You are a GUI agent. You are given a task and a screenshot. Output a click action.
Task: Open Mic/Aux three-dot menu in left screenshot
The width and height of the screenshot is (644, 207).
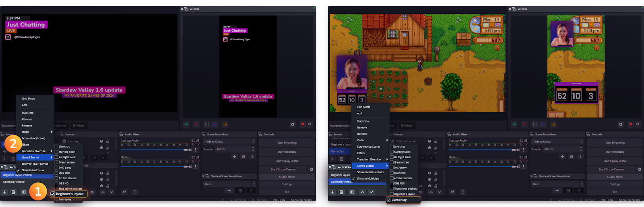pyautogui.click(x=196, y=167)
